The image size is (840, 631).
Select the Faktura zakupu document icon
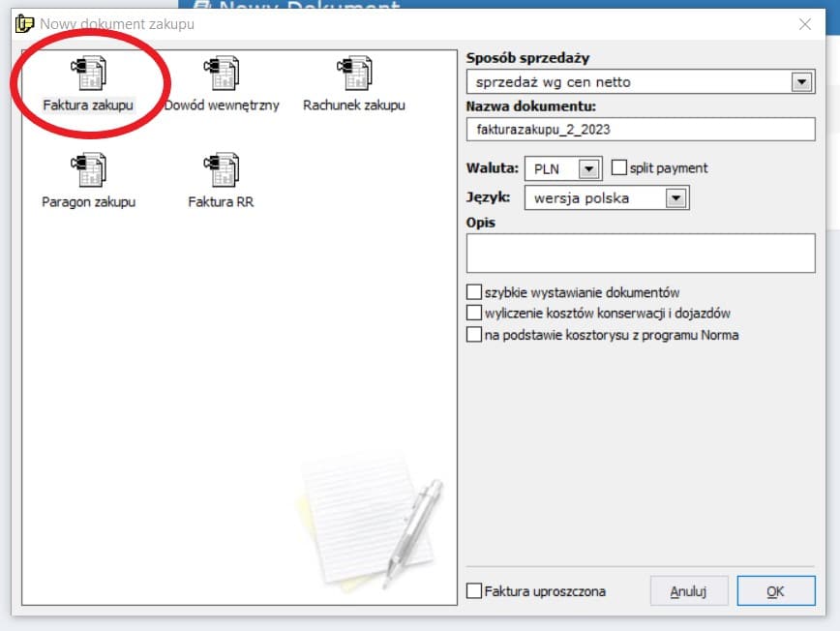click(88, 74)
